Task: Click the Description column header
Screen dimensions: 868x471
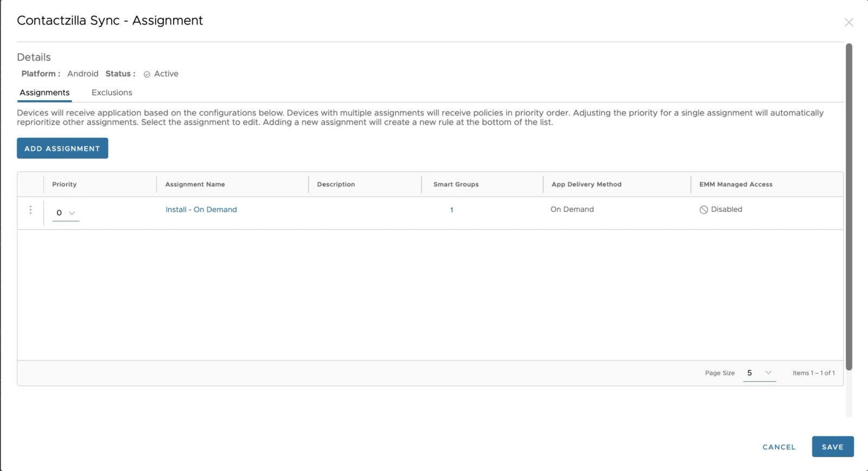Action: (x=336, y=184)
